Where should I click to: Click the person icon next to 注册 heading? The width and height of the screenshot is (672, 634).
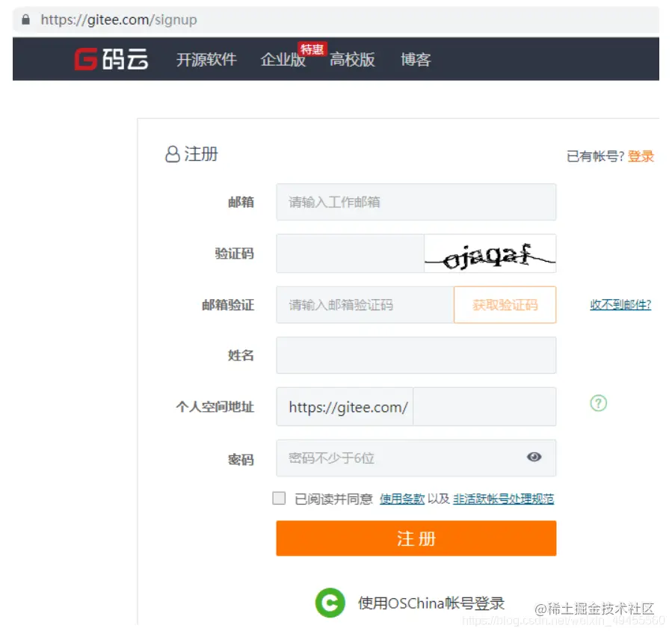(172, 154)
